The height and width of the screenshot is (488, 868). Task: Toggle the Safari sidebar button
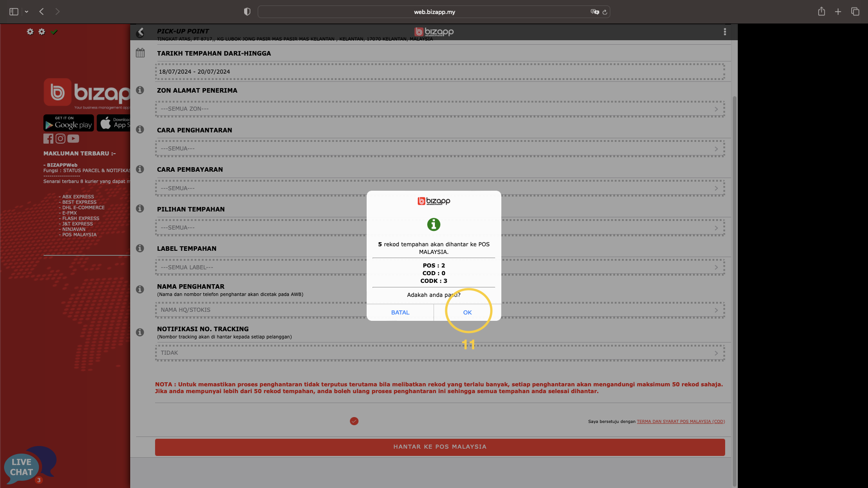point(14,12)
